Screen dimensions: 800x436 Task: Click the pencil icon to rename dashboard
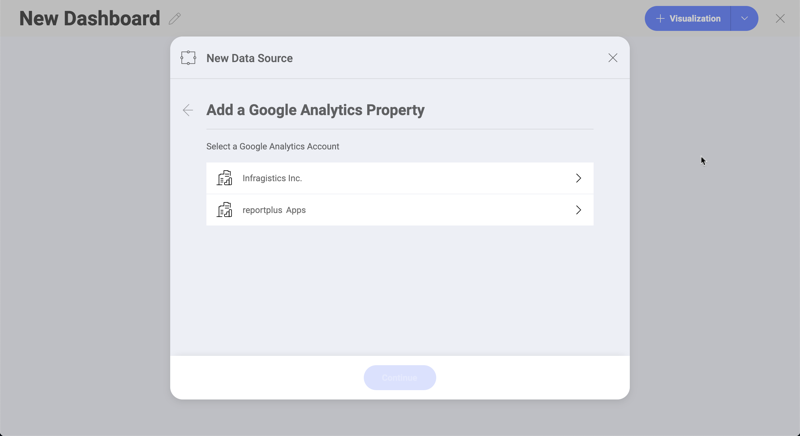pyautogui.click(x=175, y=19)
